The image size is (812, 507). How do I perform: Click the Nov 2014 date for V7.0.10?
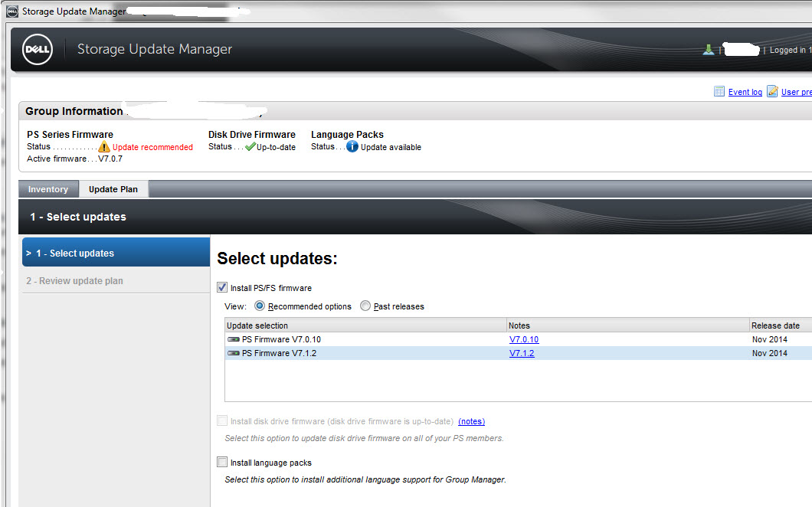tap(770, 339)
